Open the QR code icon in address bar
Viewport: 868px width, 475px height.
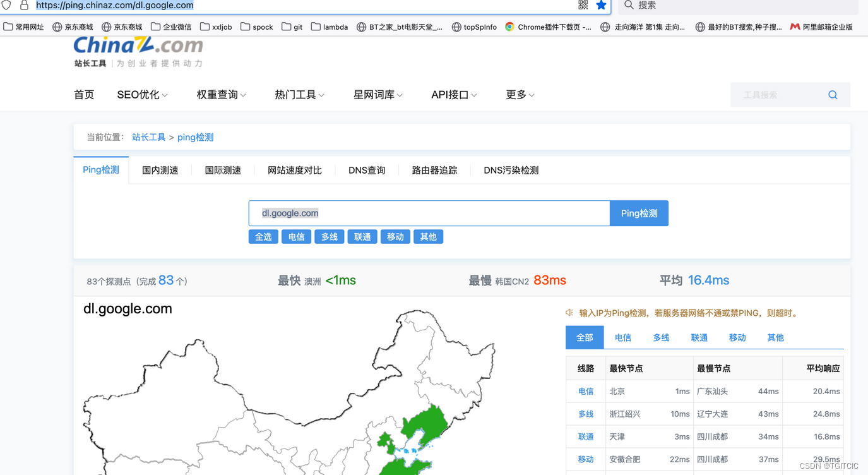pyautogui.click(x=583, y=5)
